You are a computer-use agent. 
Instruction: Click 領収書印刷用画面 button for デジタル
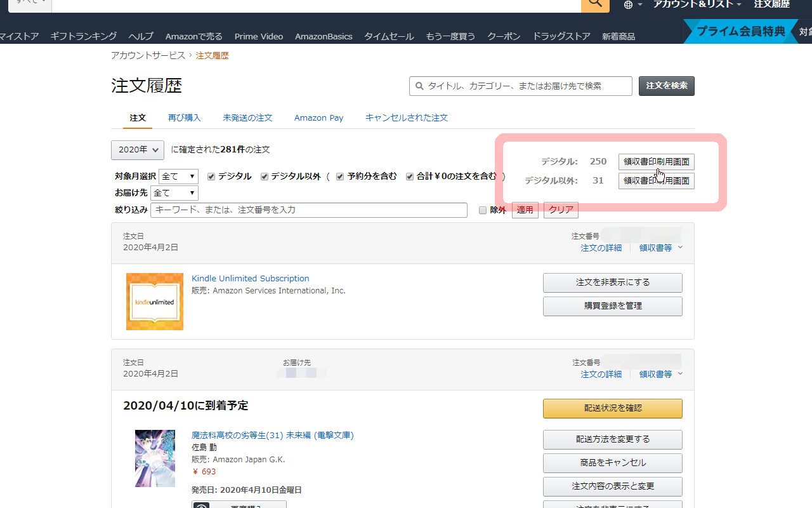[x=657, y=162]
